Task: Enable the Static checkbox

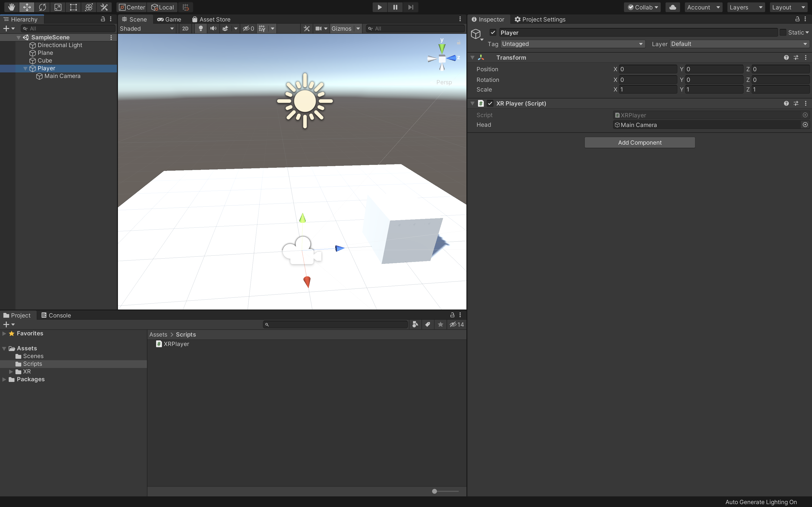Action: [783, 33]
